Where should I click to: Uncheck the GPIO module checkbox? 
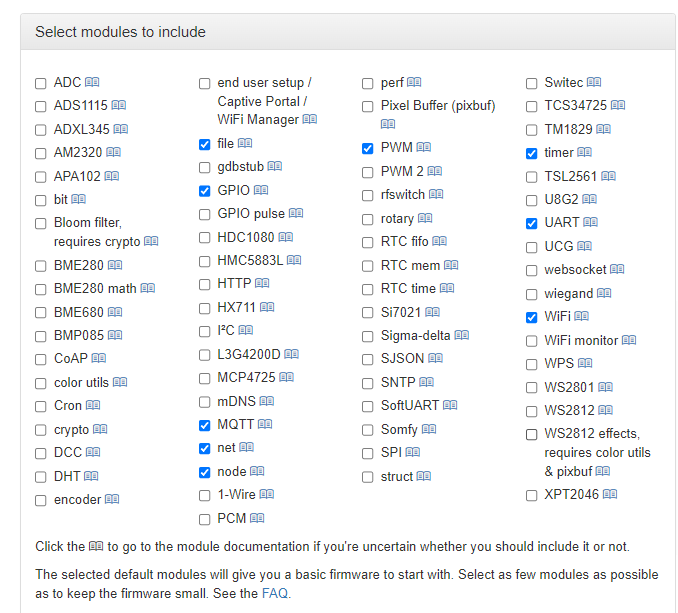click(x=205, y=191)
